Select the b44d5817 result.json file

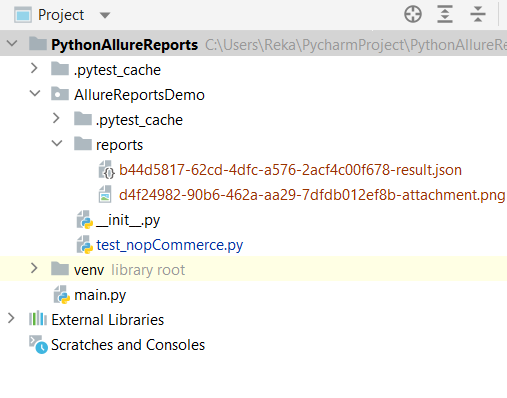pyautogui.click(x=290, y=170)
